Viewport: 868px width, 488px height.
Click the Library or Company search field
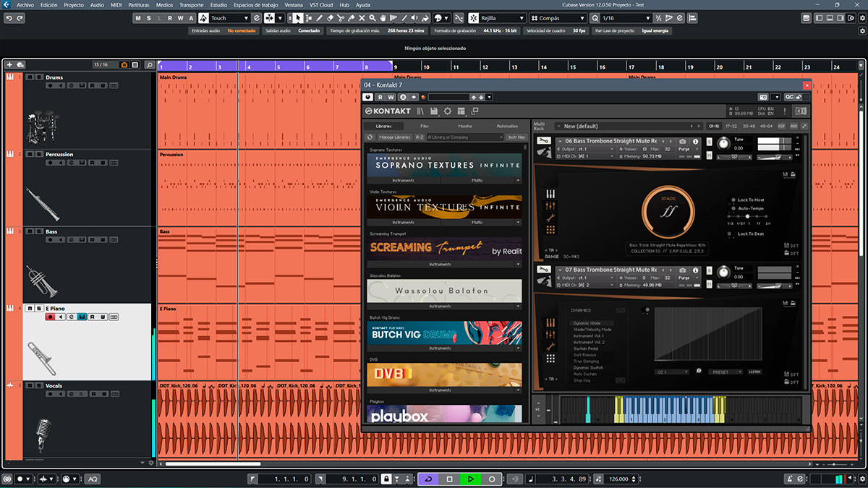[464, 137]
